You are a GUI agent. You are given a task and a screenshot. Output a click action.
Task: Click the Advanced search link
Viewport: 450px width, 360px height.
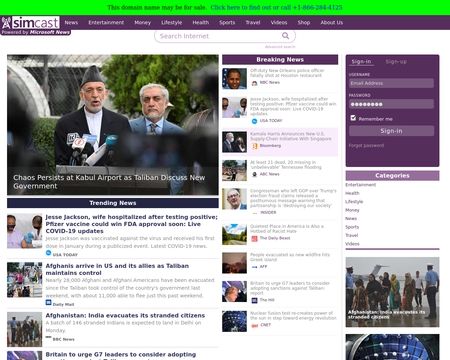[x=280, y=47]
